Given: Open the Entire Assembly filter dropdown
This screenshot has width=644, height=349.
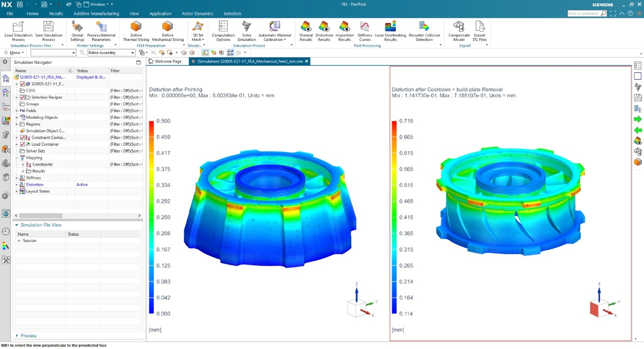Looking at the screenshot, I should click(132, 52).
